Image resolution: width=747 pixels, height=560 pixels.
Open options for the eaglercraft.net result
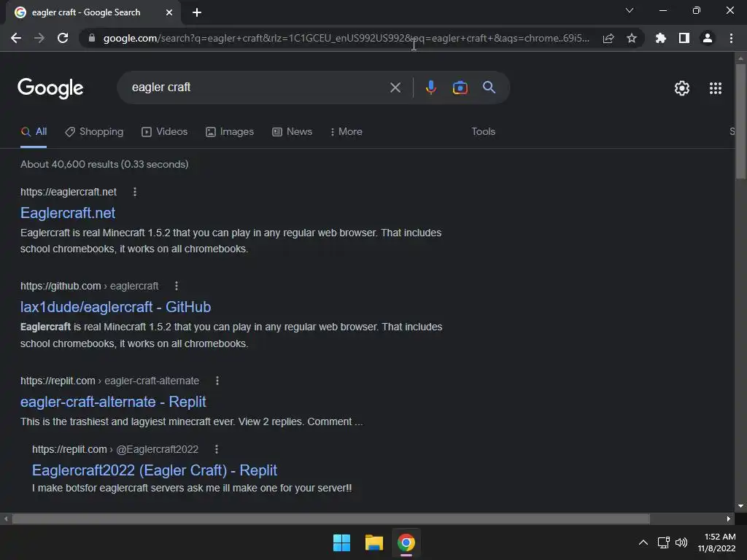tap(135, 192)
